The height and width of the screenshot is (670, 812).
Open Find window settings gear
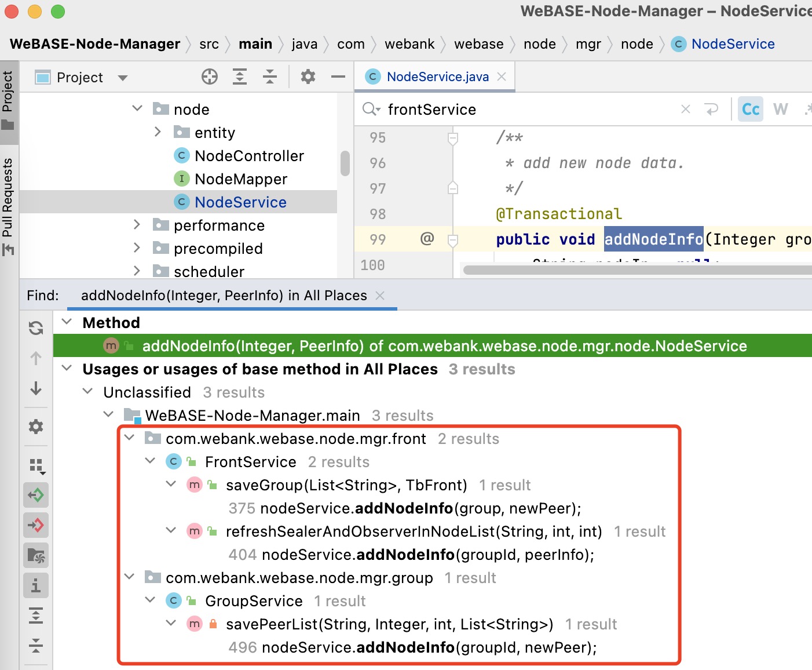pyautogui.click(x=36, y=427)
